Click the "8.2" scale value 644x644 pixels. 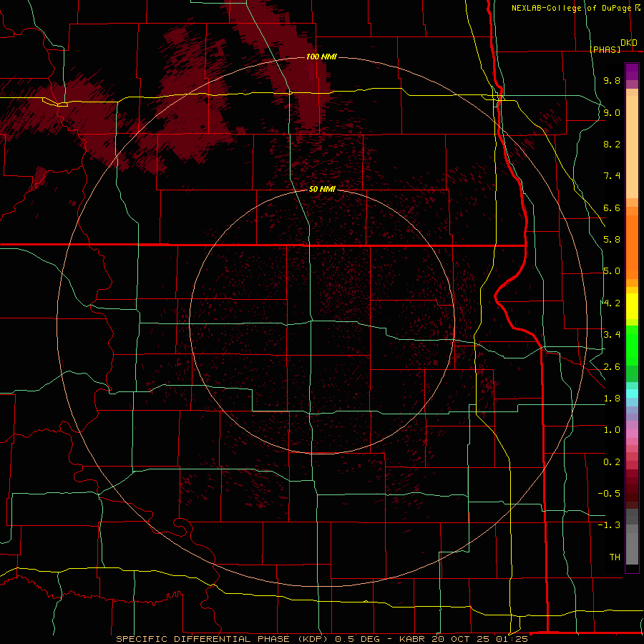click(x=612, y=144)
